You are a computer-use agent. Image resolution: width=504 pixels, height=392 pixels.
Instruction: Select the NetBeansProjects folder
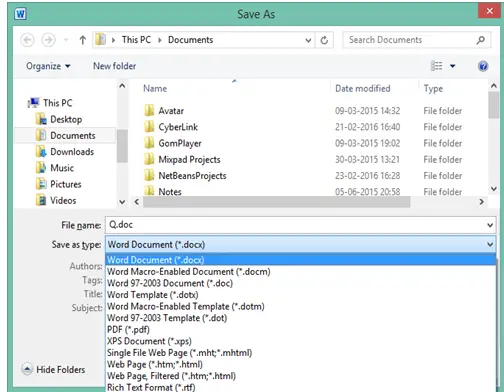coord(192,176)
